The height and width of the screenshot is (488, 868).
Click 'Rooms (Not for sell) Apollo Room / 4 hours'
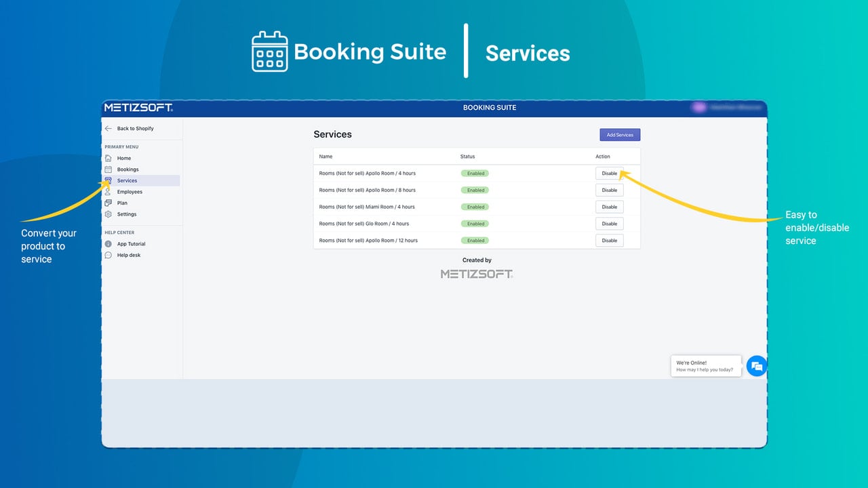[x=368, y=174]
